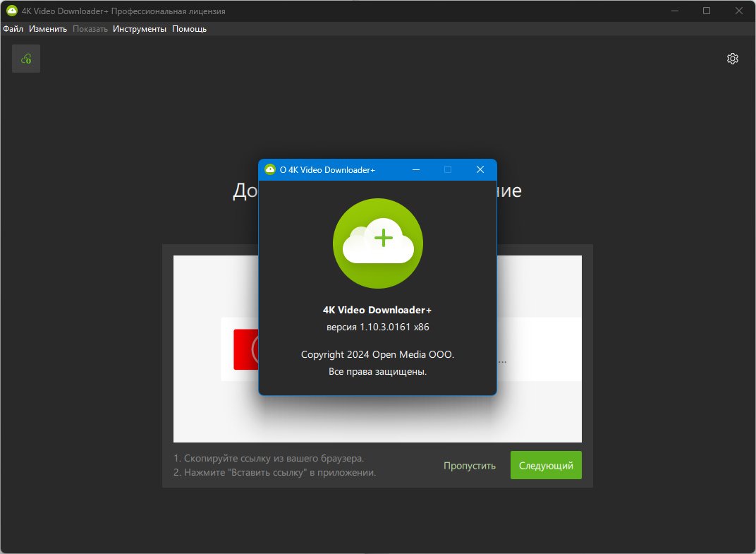Click the large green cloud logo in About dialog
This screenshot has height=554, width=756.
click(377, 243)
